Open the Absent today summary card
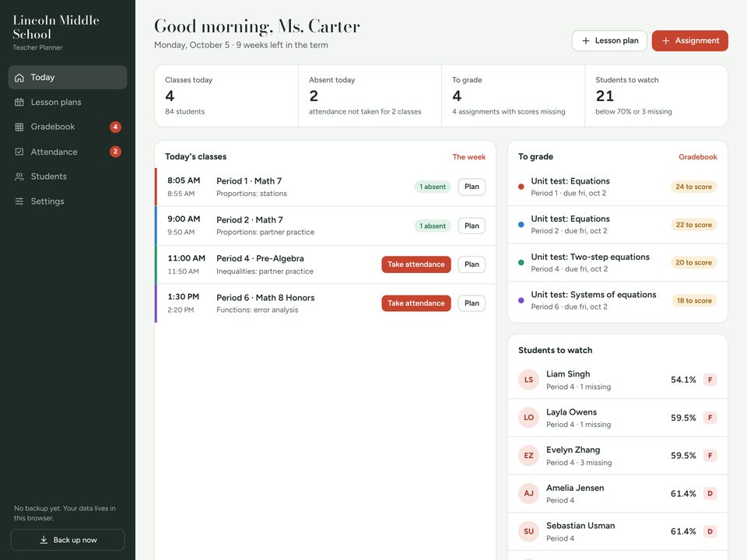Screen dimensions: 747x560 pyautogui.click(x=370, y=96)
